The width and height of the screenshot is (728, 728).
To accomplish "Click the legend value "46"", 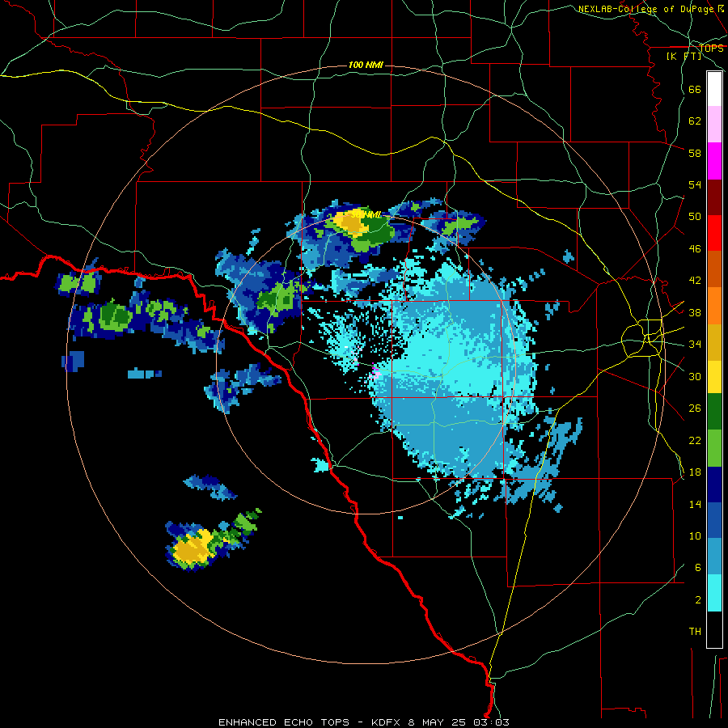I will click(695, 248).
